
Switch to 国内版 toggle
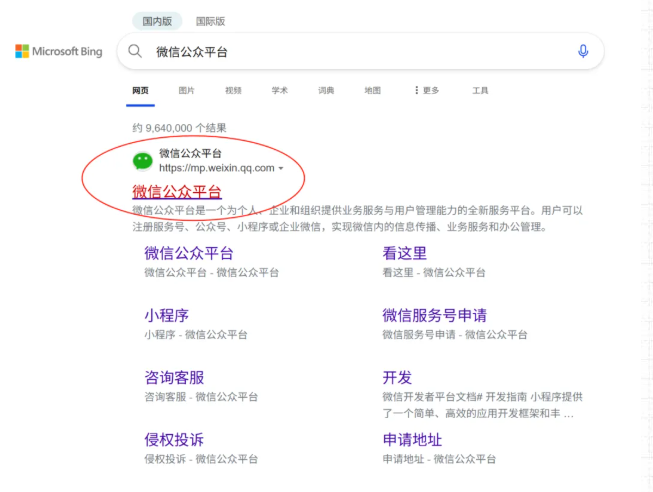[x=157, y=21]
